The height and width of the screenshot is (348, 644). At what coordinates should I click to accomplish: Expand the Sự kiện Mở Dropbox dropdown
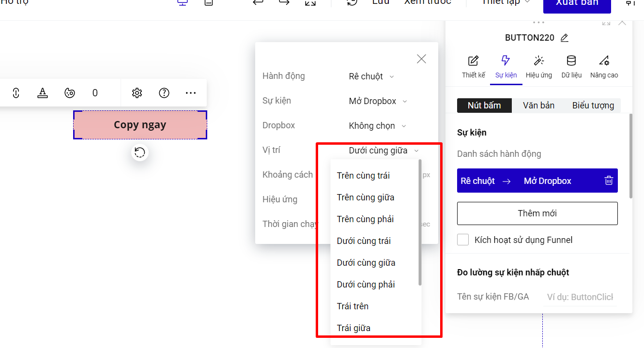click(x=378, y=101)
